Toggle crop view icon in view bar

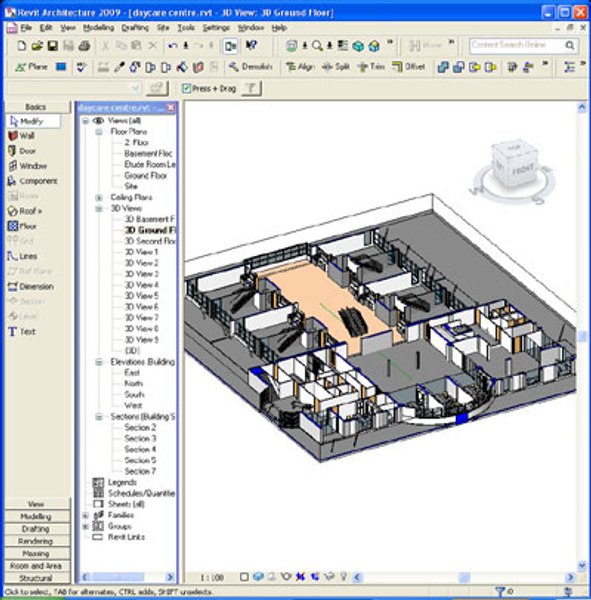[x=300, y=576]
